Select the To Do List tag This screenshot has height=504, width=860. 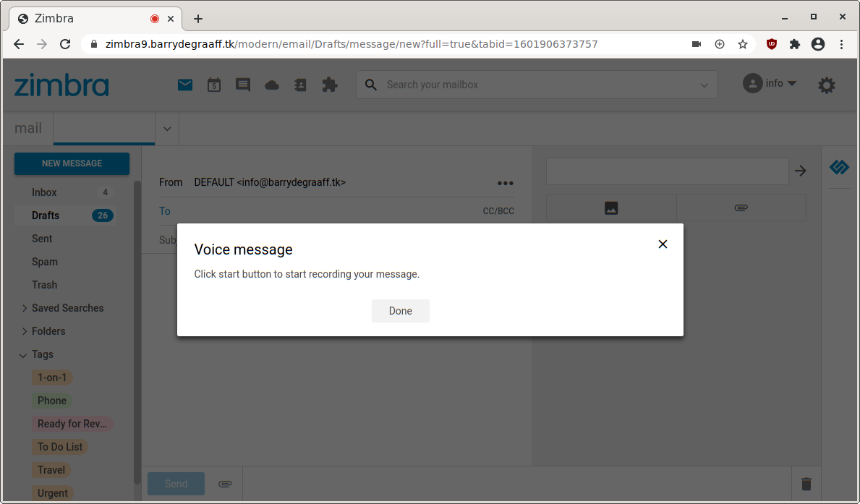coord(60,446)
